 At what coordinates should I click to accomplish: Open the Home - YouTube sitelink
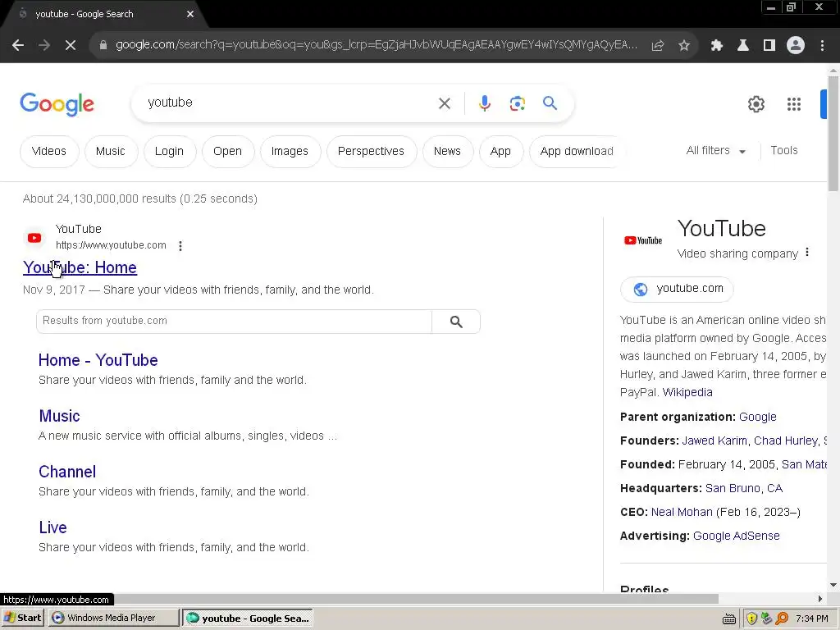pos(98,361)
